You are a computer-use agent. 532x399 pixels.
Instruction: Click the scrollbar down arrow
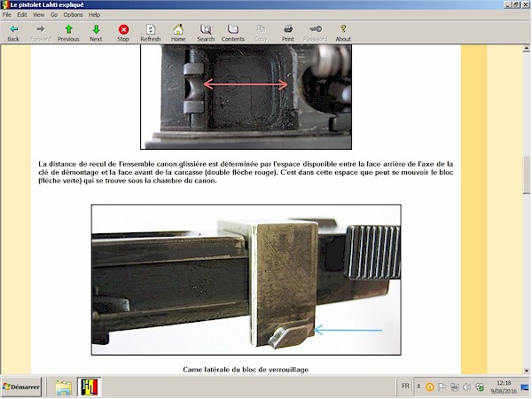point(526,371)
